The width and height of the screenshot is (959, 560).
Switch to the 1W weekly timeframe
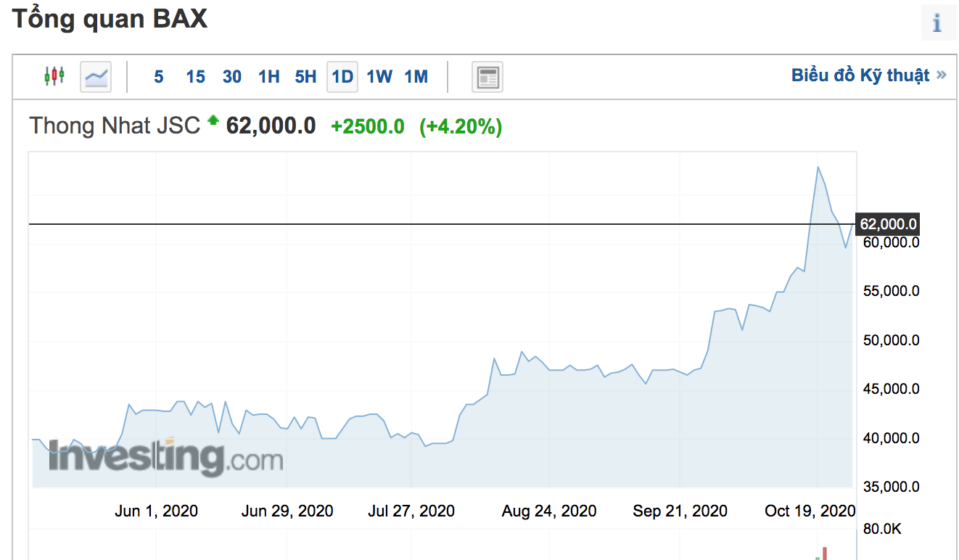379,77
